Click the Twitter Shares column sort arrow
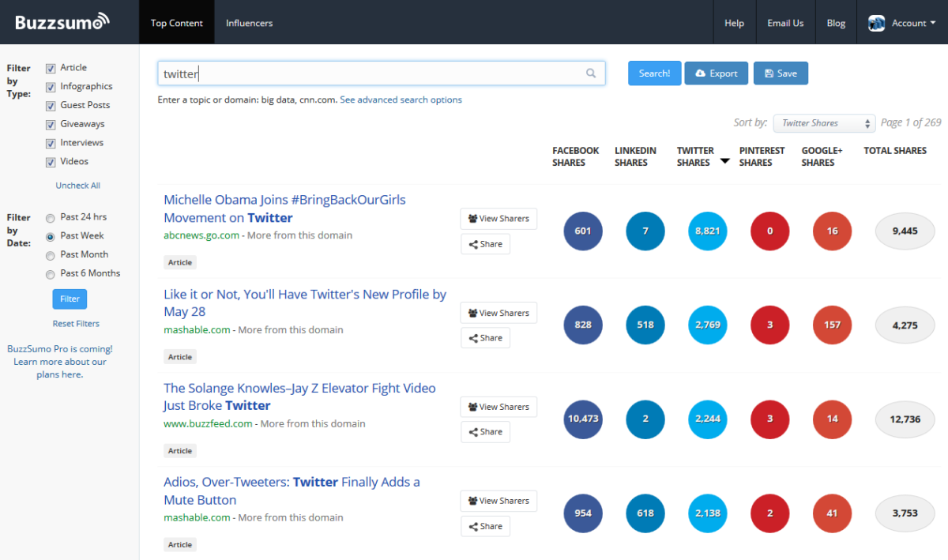Screen dimensions: 948x560 click(724, 161)
